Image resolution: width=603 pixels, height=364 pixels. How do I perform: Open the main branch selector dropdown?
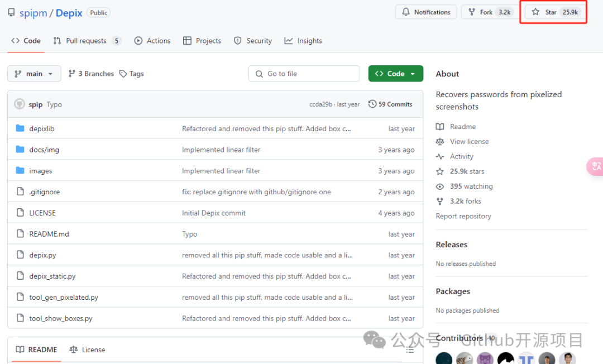[x=34, y=74]
